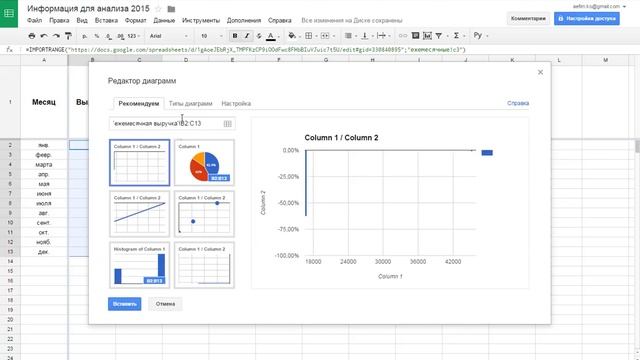The width and height of the screenshot is (640, 360).
Task: Open the vertical align dropdown
Action: (367, 36)
